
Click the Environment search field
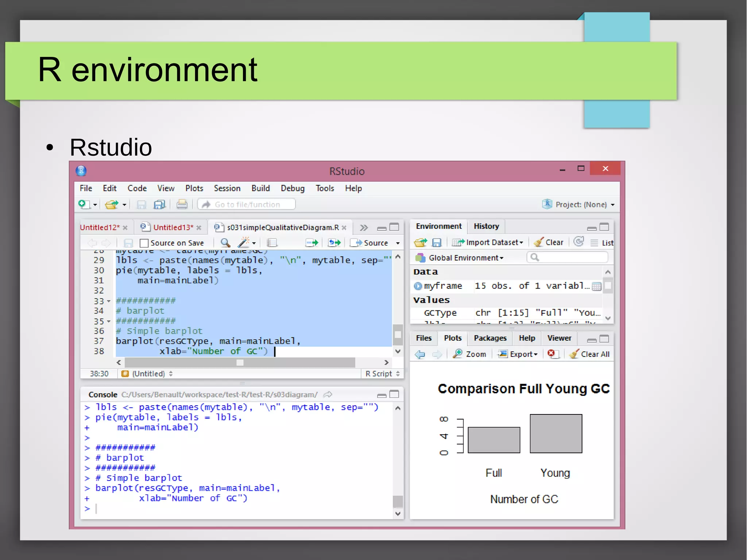point(568,258)
